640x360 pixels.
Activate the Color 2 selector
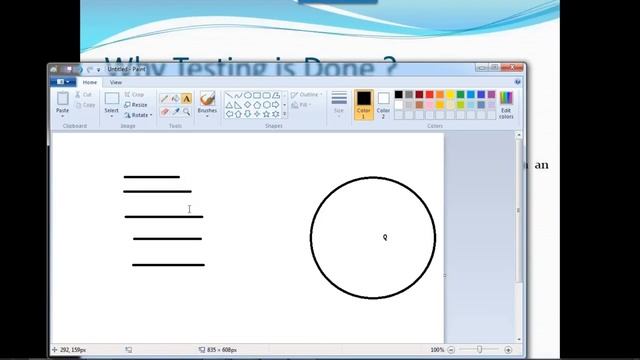pyautogui.click(x=383, y=105)
